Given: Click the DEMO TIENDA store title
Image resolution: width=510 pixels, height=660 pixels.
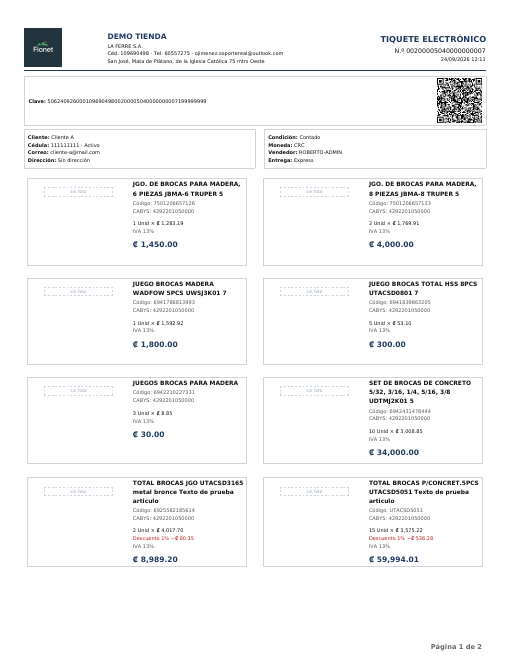Looking at the screenshot, I should [x=137, y=37].
